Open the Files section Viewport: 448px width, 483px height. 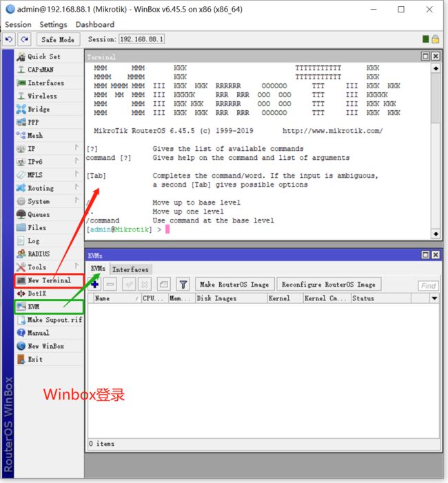click(49, 227)
